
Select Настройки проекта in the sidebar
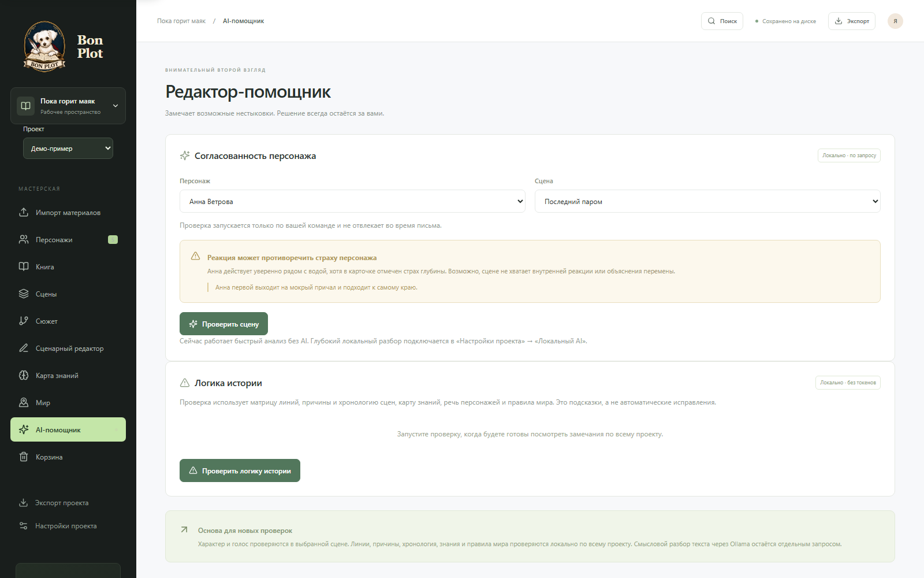tap(68, 525)
